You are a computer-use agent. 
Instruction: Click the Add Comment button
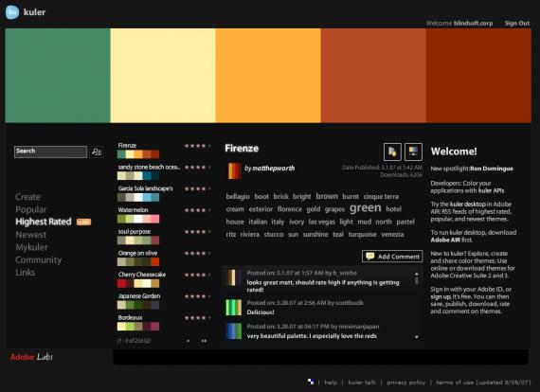tap(392, 257)
